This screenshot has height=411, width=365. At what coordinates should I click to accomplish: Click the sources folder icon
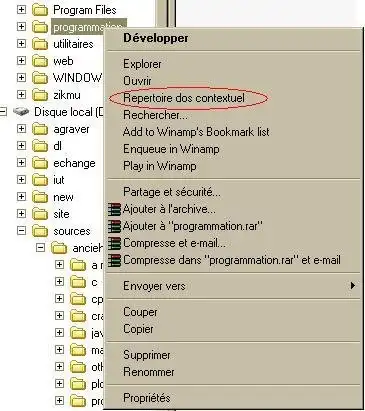click(x=40, y=231)
